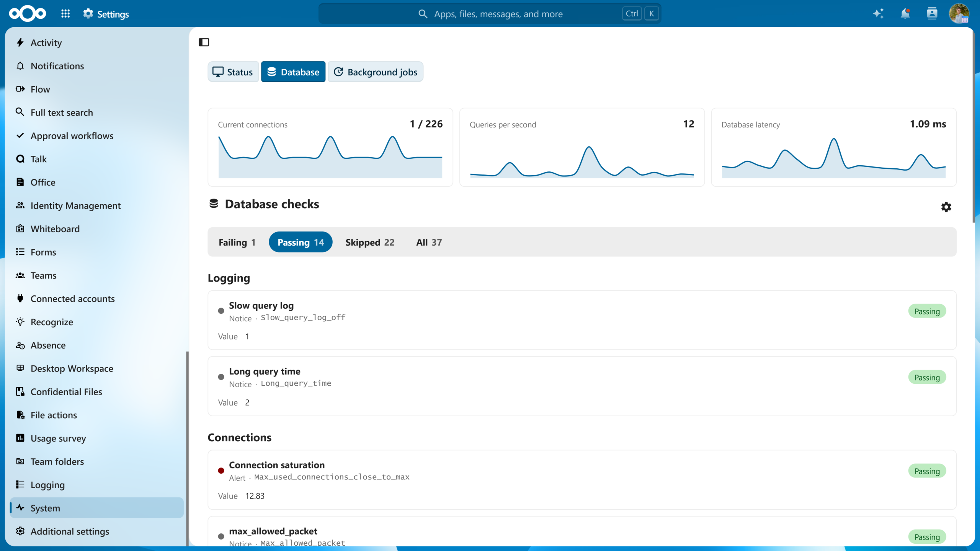
Task: Switch to the Background jobs tab
Action: click(x=376, y=72)
